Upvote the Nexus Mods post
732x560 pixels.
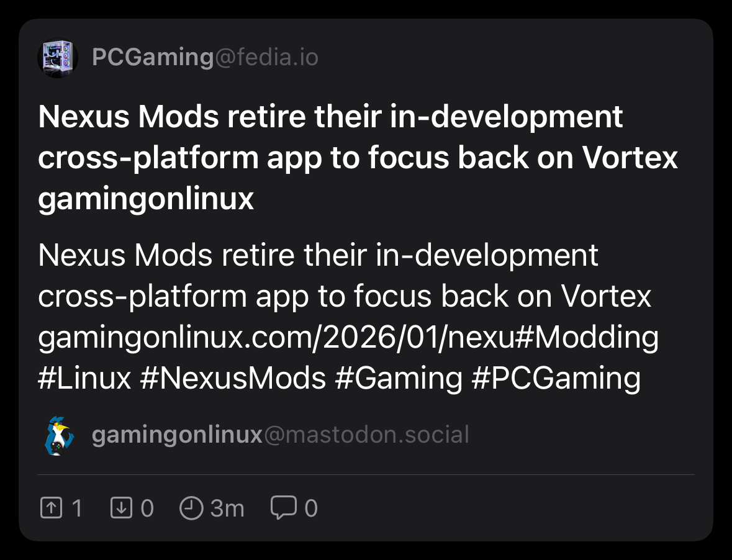52,508
